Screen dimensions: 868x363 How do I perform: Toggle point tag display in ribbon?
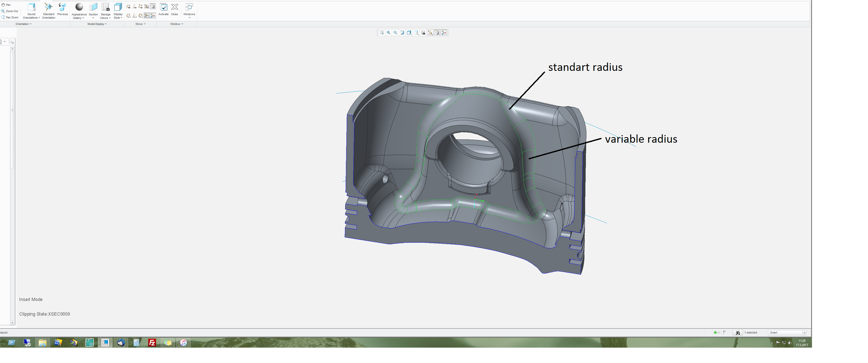point(141,16)
